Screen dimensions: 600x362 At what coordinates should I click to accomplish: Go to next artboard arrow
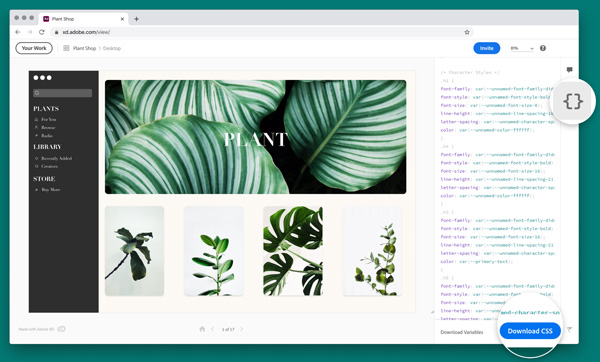[241, 329]
